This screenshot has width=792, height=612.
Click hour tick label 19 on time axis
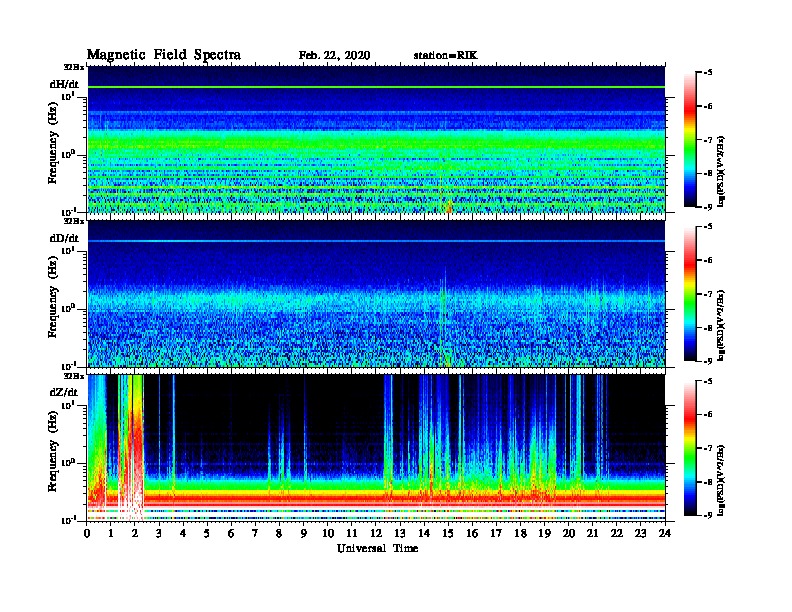pos(544,534)
